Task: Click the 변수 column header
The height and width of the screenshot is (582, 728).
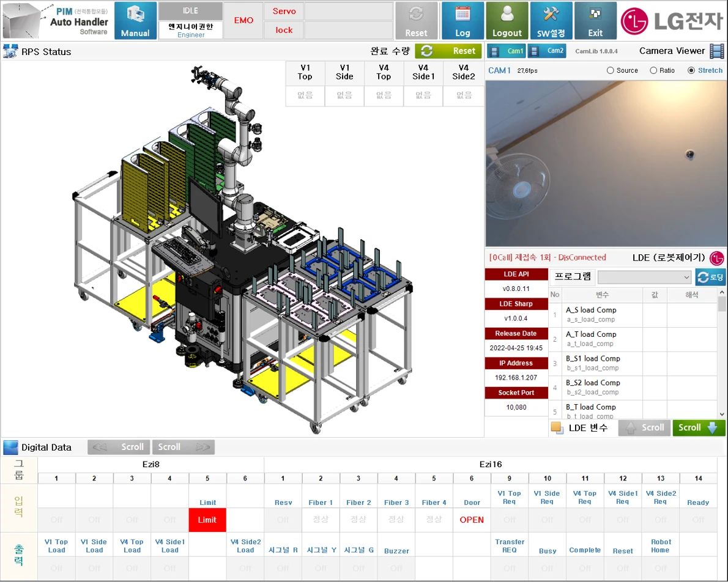Action: [x=602, y=295]
